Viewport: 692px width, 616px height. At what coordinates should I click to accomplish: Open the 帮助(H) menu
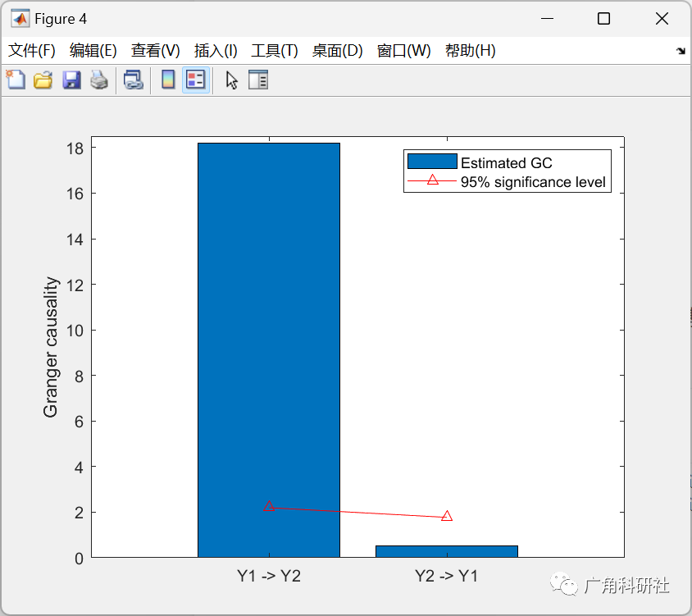(x=470, y=50)
